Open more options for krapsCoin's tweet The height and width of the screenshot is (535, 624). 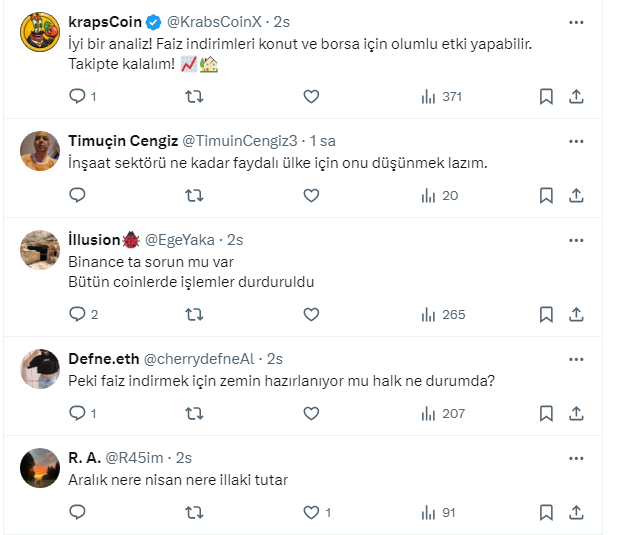[576, 21]
